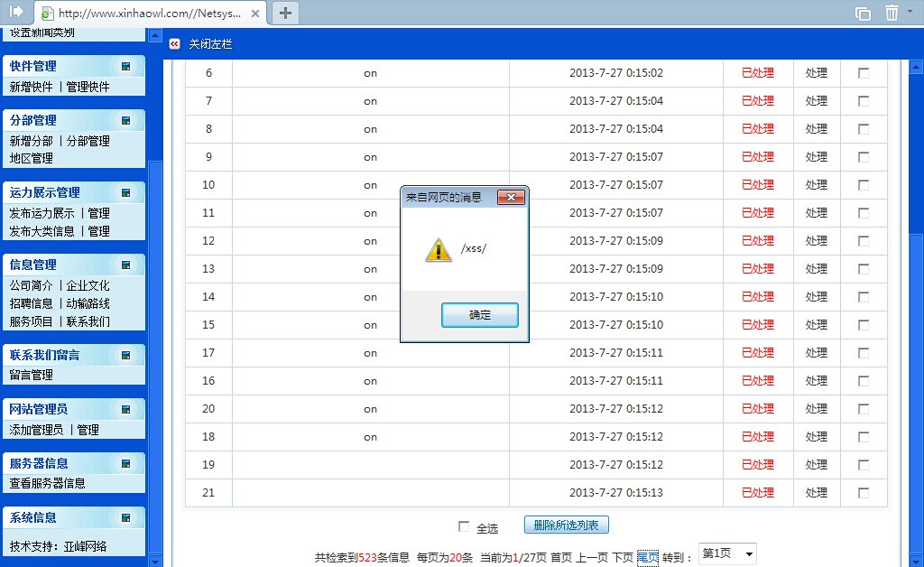Click the number 18 row cell
Viewport: 924px width, 567px height.
[x=208, y=437]
